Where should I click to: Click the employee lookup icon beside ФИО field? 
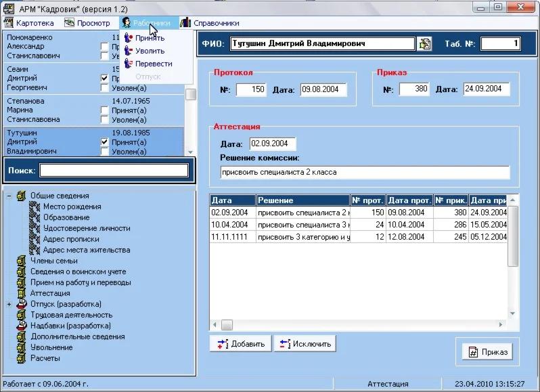click(424, 43)
